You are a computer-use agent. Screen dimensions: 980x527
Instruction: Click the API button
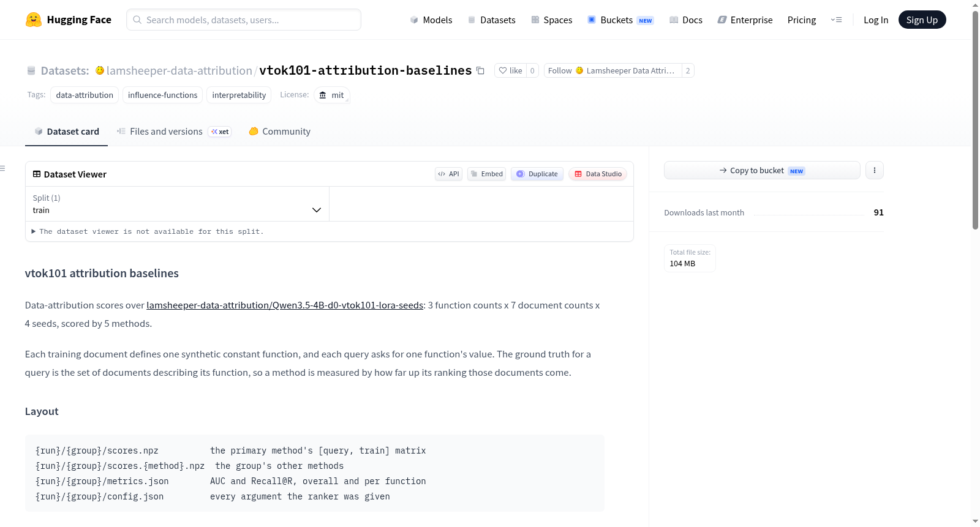448,174
